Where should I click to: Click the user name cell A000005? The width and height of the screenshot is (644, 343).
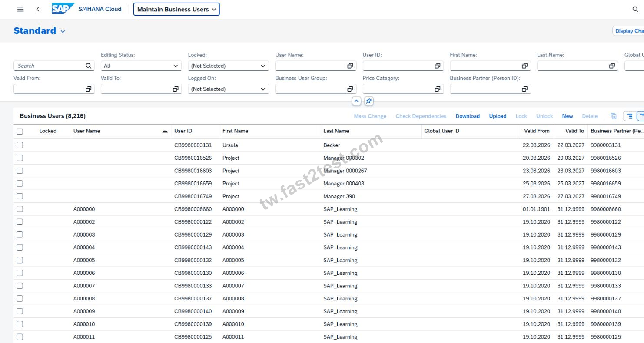pos(84,261)
